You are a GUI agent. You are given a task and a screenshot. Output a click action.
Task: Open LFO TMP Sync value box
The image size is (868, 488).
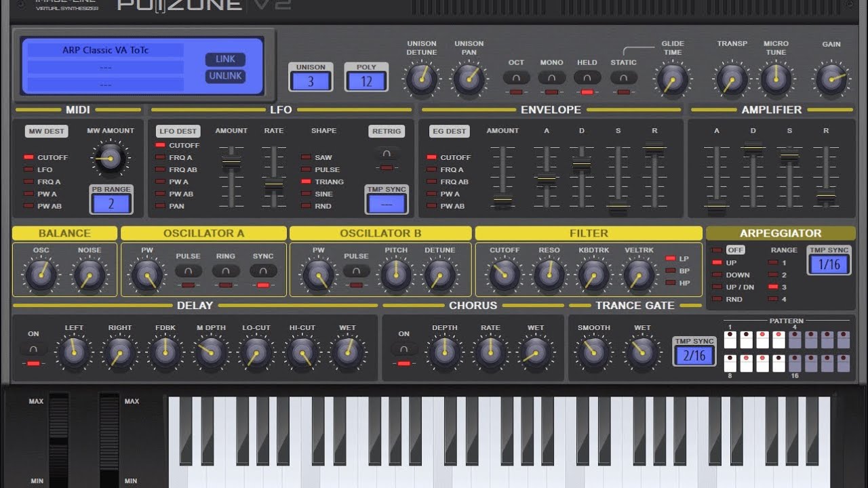(387, 203)
